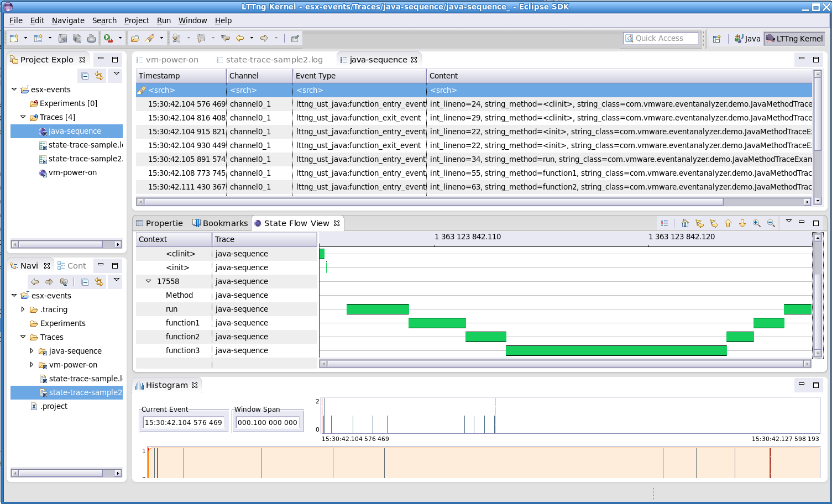Image resolution: width=832 pixels, height=504 pixels.
Task: Zoom out on the State Flow View
Action: [x=771, y=223]
